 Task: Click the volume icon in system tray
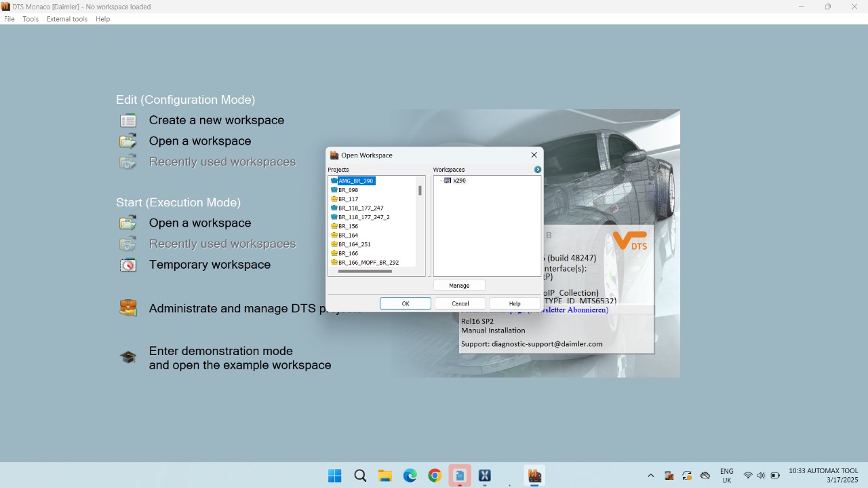pos(761,476)
